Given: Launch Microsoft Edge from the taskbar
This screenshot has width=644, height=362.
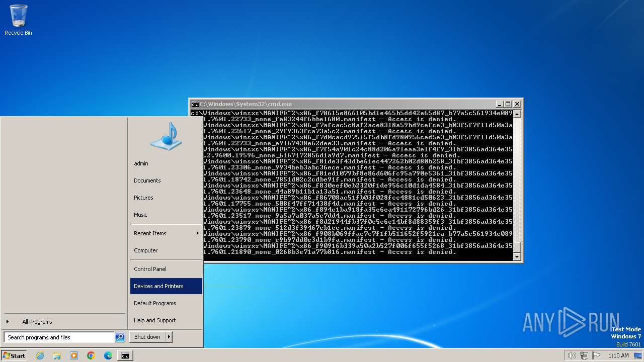Looking at the screenshot, I should (x=108, y=355).
